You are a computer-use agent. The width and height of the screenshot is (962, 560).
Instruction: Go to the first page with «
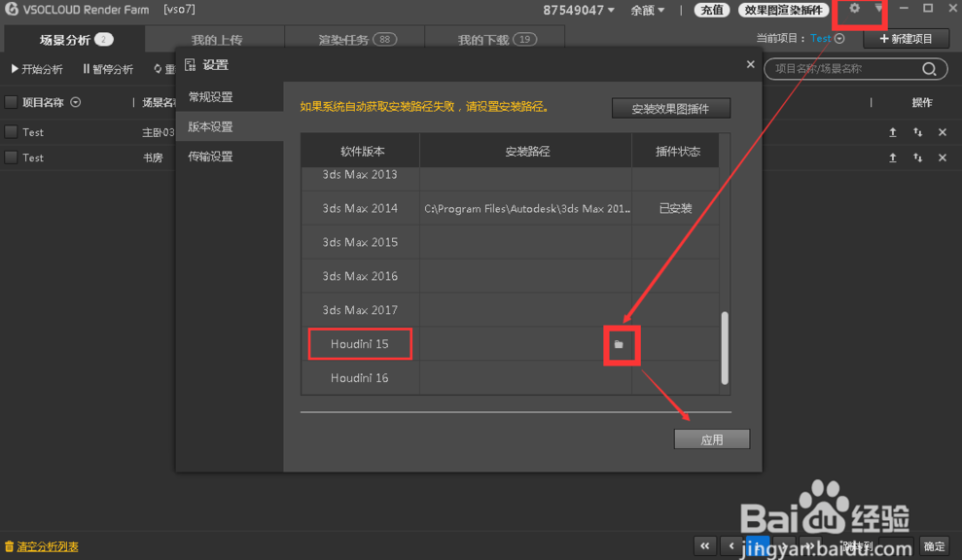coord(705,545)
